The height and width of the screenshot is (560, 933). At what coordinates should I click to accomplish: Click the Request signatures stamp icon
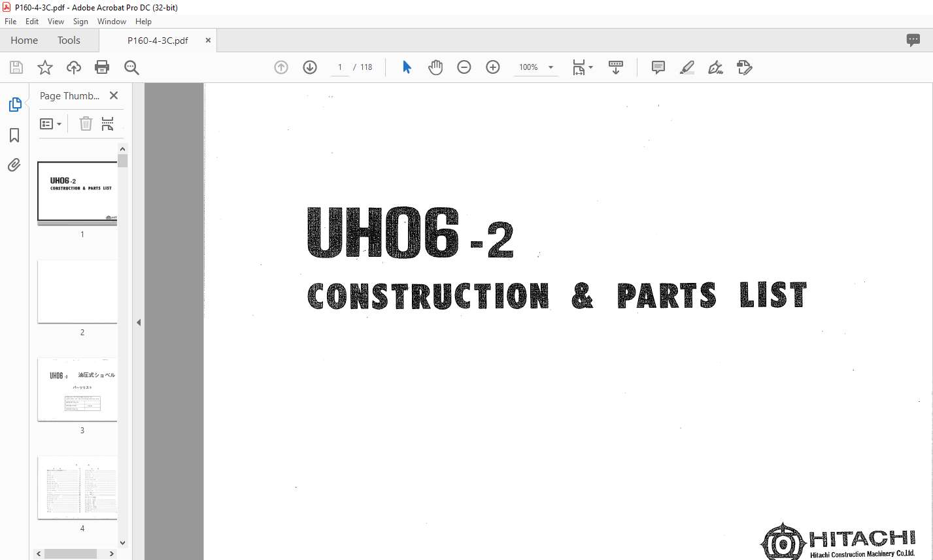pyautogui.click(x=744, y=67)
